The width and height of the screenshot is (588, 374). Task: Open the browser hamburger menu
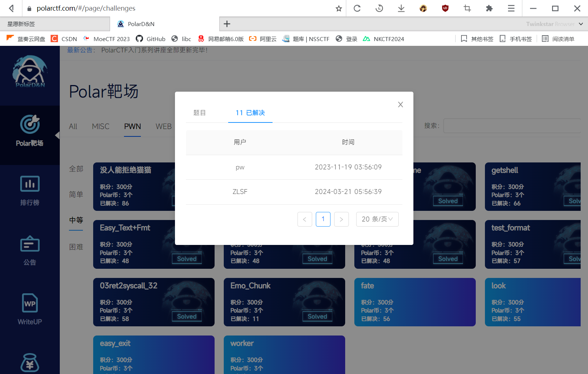pos(511,8)
